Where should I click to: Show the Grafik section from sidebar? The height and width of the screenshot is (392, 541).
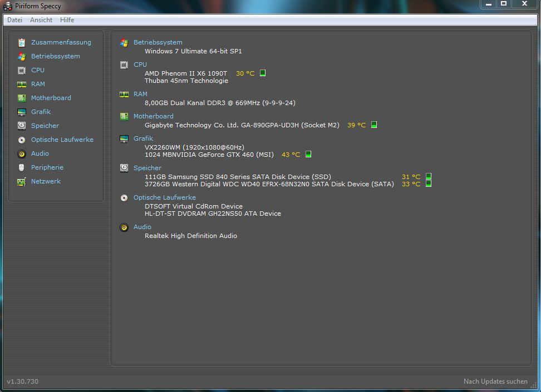tap(41, 112)
